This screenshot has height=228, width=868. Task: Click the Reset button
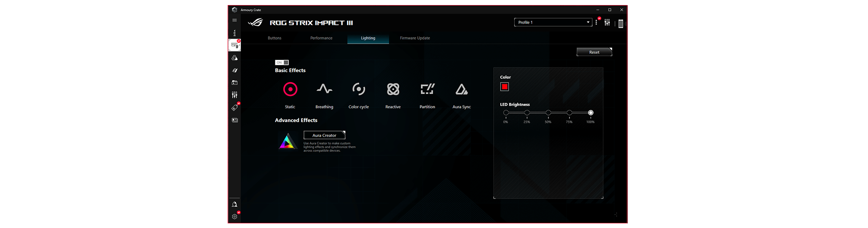(x=594, y=52)
